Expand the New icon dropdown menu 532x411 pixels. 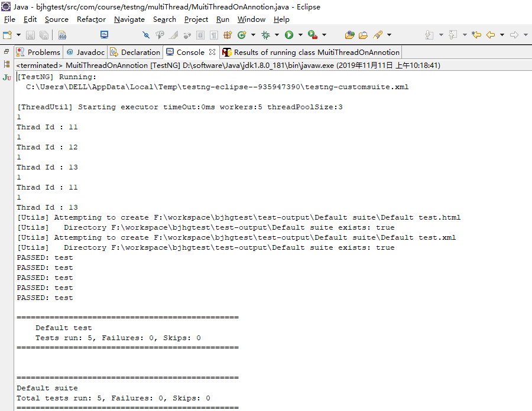18,35
